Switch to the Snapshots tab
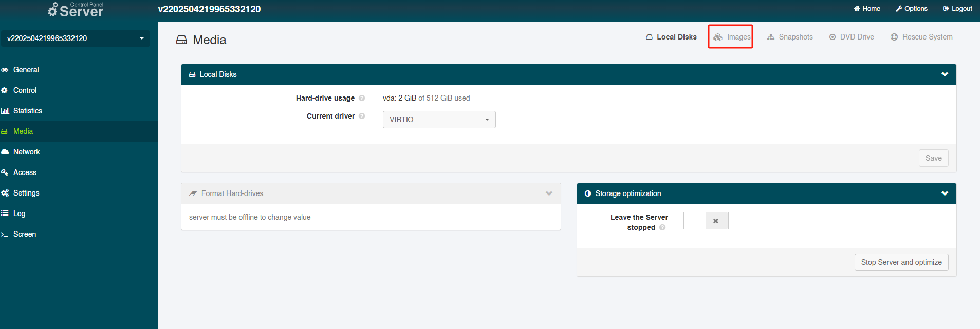Screen dimensions: 980x329 [x=790, y=37]
